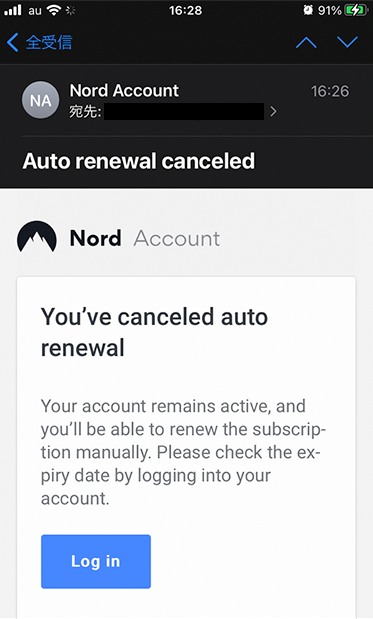Tap the alarm clock status icon

308,10
